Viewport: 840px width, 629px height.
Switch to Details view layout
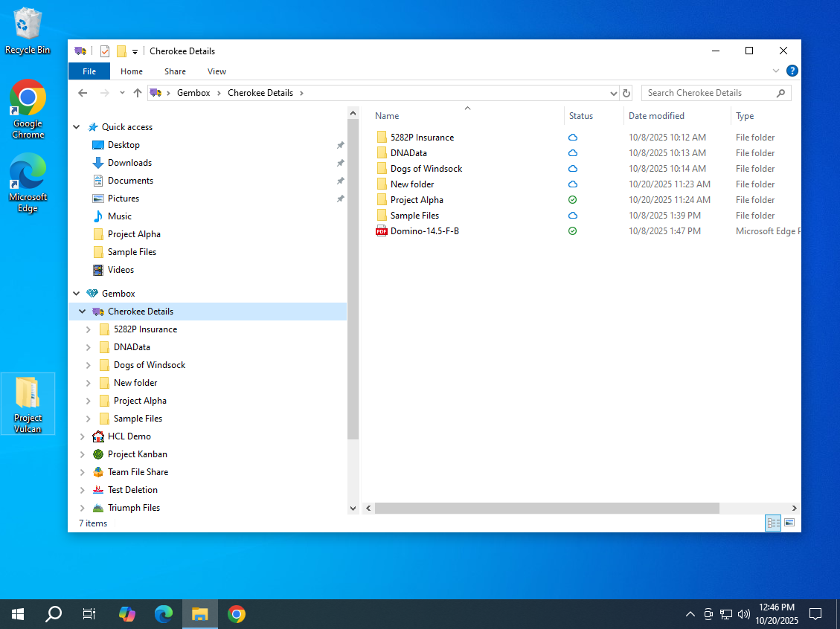tap(773, 523)
